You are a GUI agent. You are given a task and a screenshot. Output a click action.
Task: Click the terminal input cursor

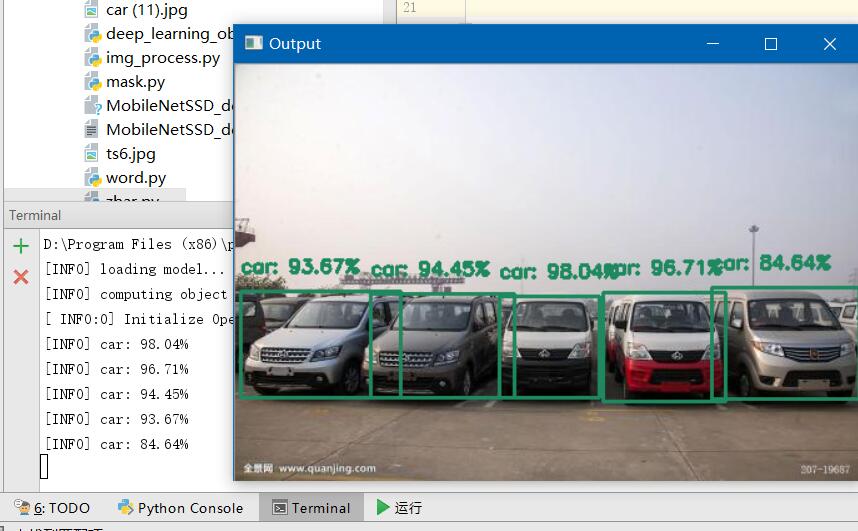tap(44, 466)
